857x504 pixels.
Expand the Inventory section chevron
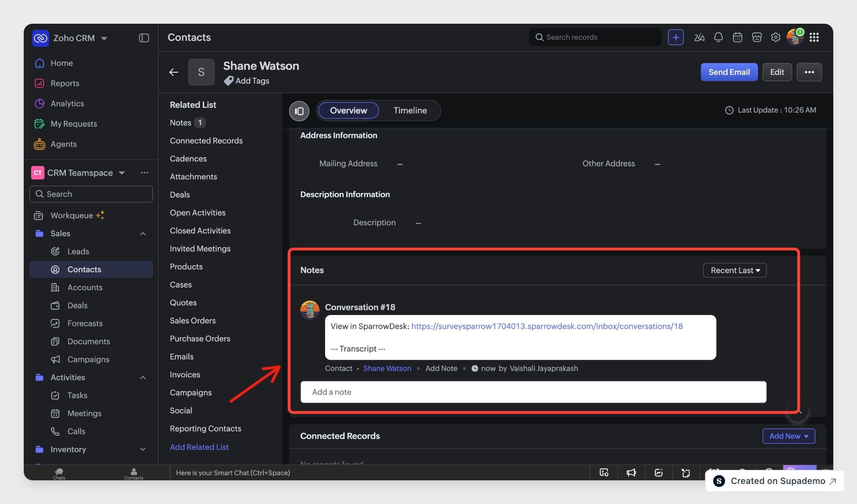pyautogui.click(x=143, y=449)
